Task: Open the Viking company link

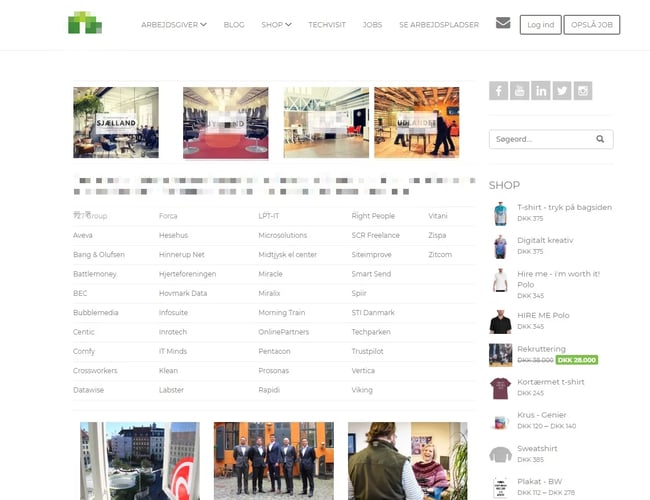Action: tap(362, 390)
